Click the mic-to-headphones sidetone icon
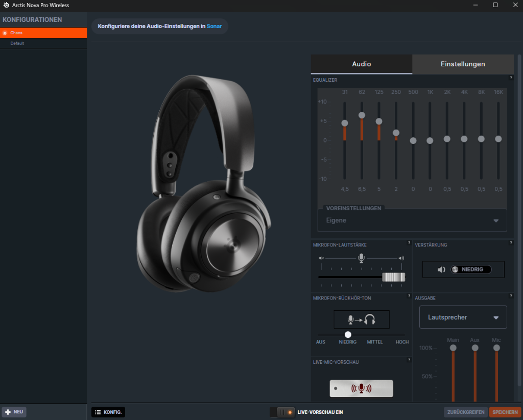The image size is (523, 420). click(362, 319)
